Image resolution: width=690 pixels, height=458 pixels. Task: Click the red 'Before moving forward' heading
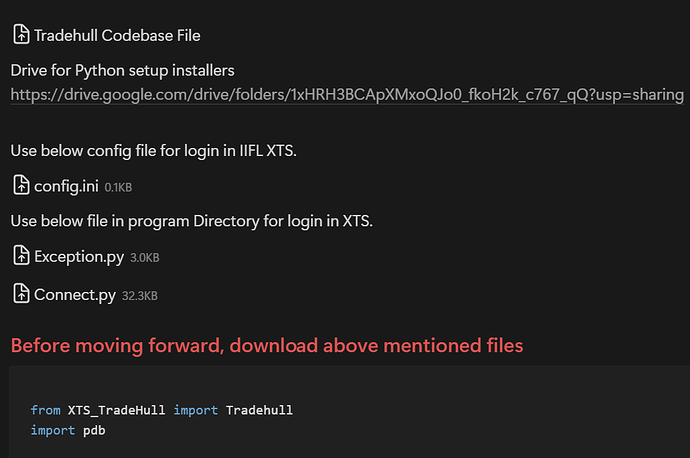point(266,346)
